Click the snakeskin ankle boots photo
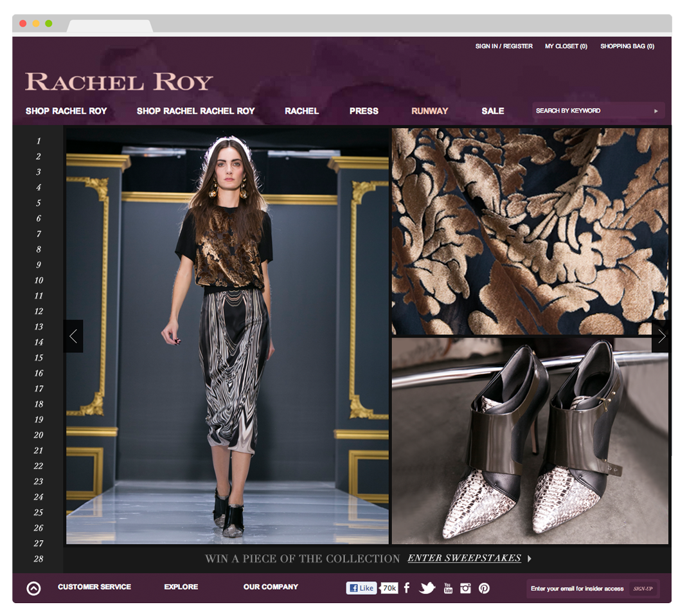 click(530, 440)
